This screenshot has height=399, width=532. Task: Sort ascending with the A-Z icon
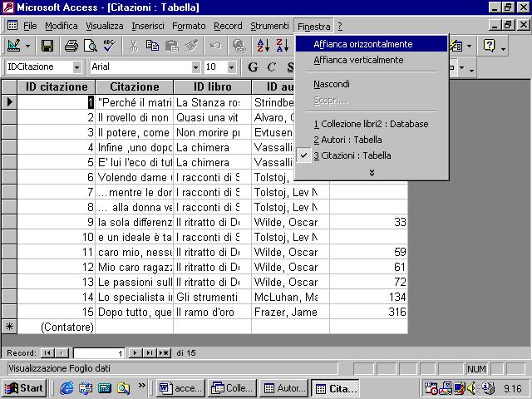[264, 46]
